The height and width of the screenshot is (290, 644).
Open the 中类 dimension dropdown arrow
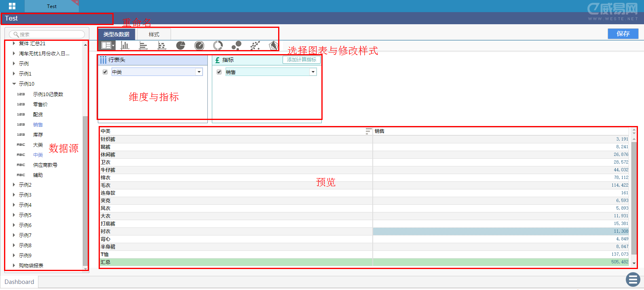199,72
